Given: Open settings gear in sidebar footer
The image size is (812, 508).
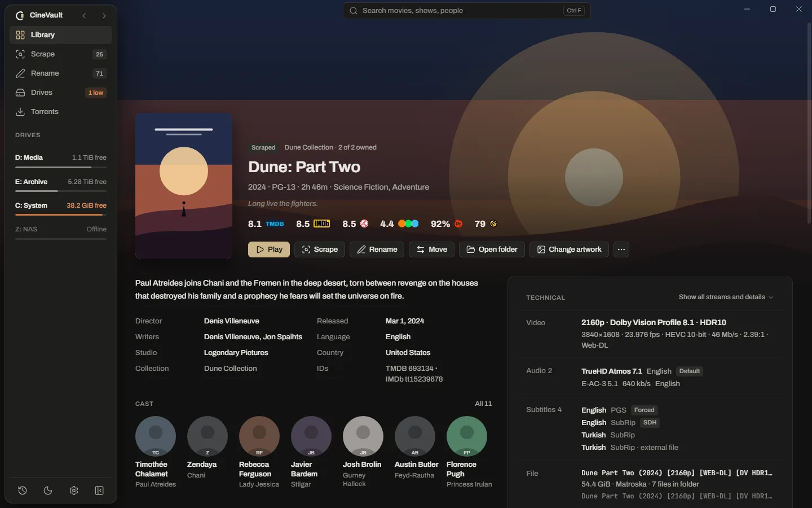Looking at the screenshot, I should [x=74, y=491].
